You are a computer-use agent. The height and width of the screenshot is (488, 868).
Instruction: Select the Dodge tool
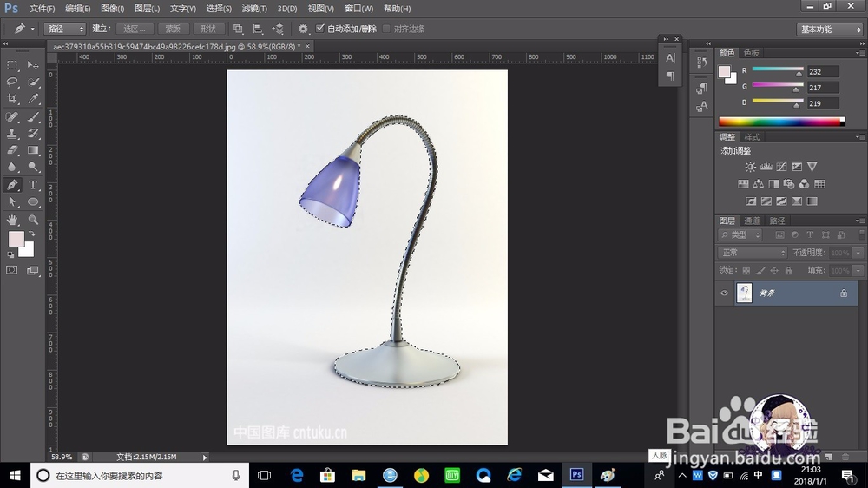(x=33, y=167)
